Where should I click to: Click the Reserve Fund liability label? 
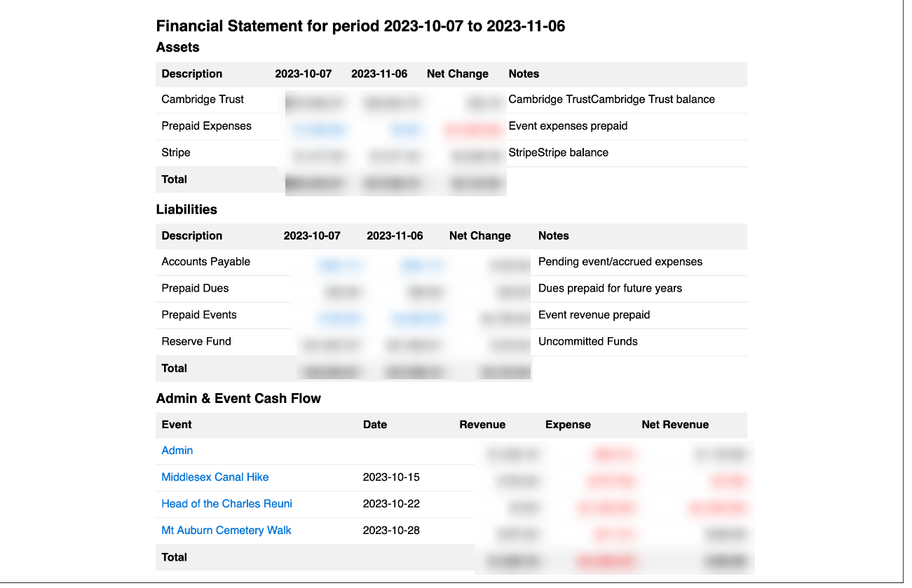[x=196, y=341]
